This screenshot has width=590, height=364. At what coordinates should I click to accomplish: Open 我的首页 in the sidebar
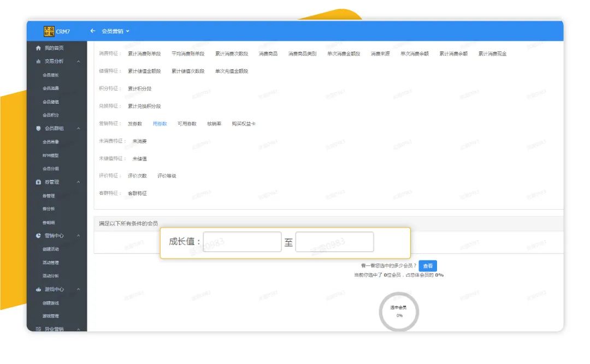coord(54,48)
